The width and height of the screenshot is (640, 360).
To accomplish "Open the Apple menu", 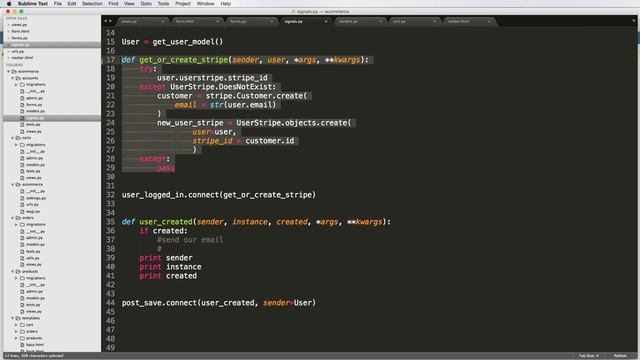I will click(x=9, y=4).
